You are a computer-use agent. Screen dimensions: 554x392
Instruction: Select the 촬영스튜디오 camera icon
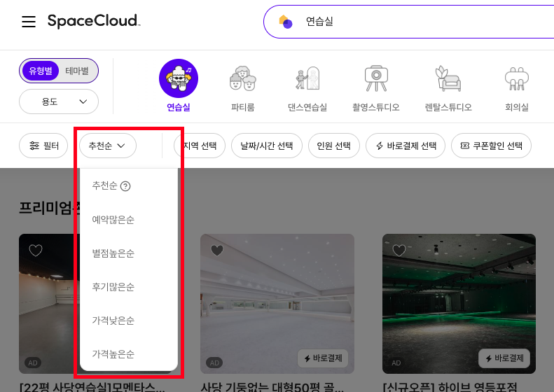[x=376, y=78]
